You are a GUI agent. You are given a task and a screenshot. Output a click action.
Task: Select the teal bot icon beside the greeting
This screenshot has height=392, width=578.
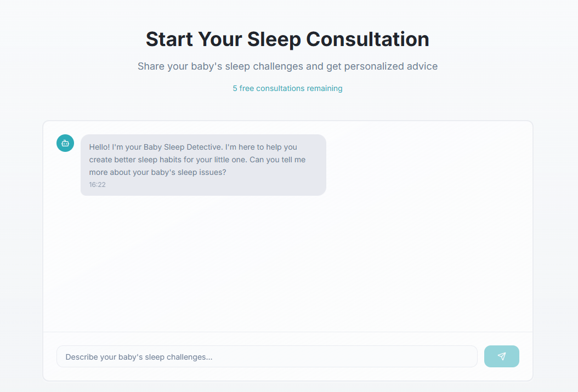(65, 143)
